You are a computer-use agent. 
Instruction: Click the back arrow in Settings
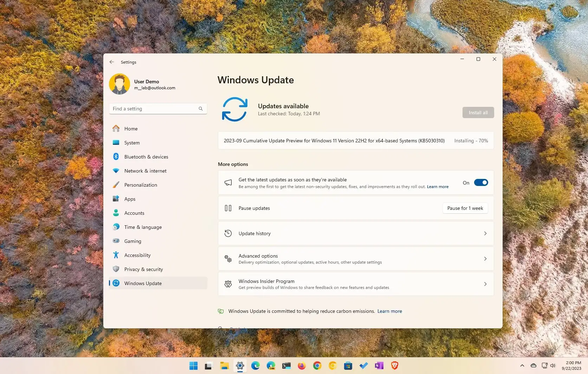pos(112,62)
